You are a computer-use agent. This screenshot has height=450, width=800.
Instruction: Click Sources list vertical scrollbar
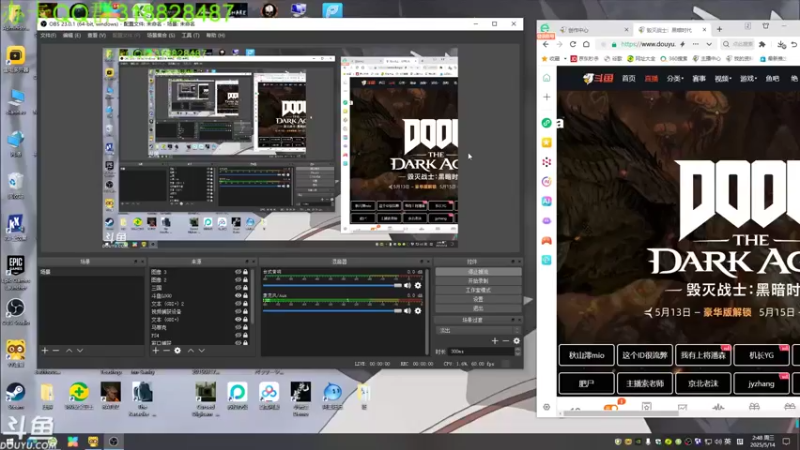click(252, 296)
